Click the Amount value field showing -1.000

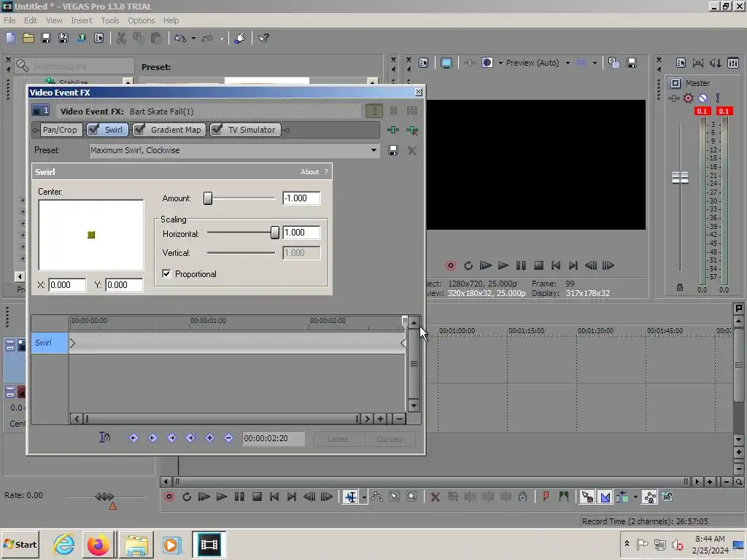[301, 198]
